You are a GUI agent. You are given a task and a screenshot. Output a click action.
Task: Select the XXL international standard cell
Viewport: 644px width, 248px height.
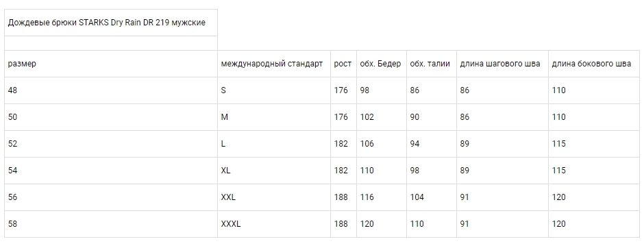pos(274,197)
